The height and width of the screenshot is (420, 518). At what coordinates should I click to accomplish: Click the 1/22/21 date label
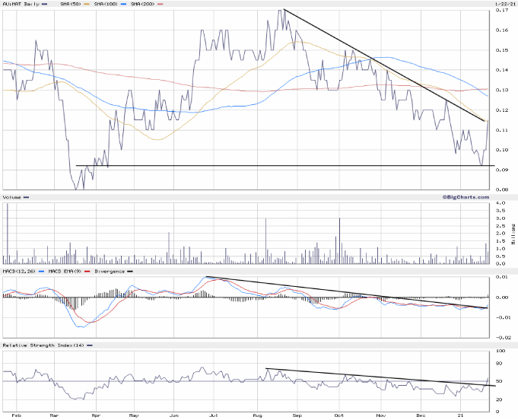coord(500,5)
